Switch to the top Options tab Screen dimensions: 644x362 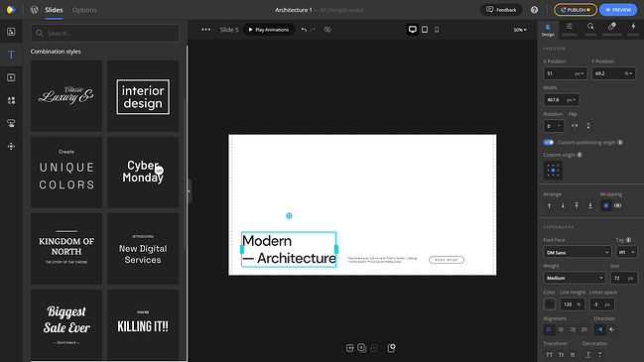[84, 10]
